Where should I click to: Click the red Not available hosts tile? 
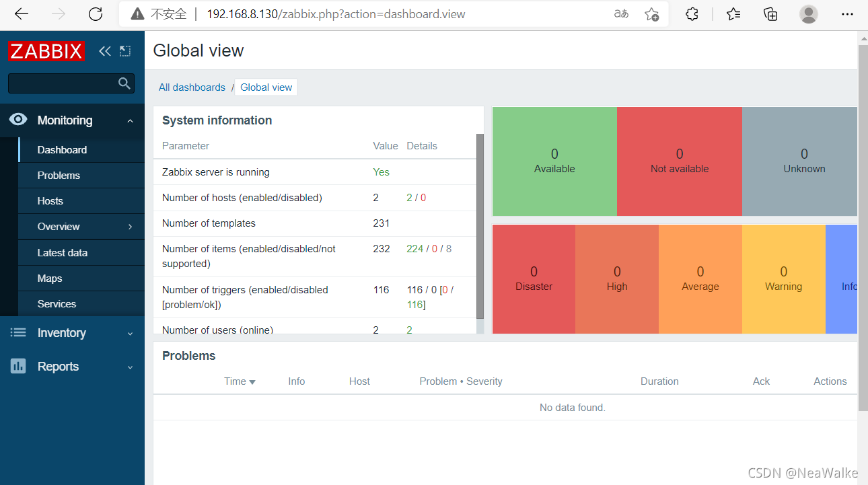point(680,161)
